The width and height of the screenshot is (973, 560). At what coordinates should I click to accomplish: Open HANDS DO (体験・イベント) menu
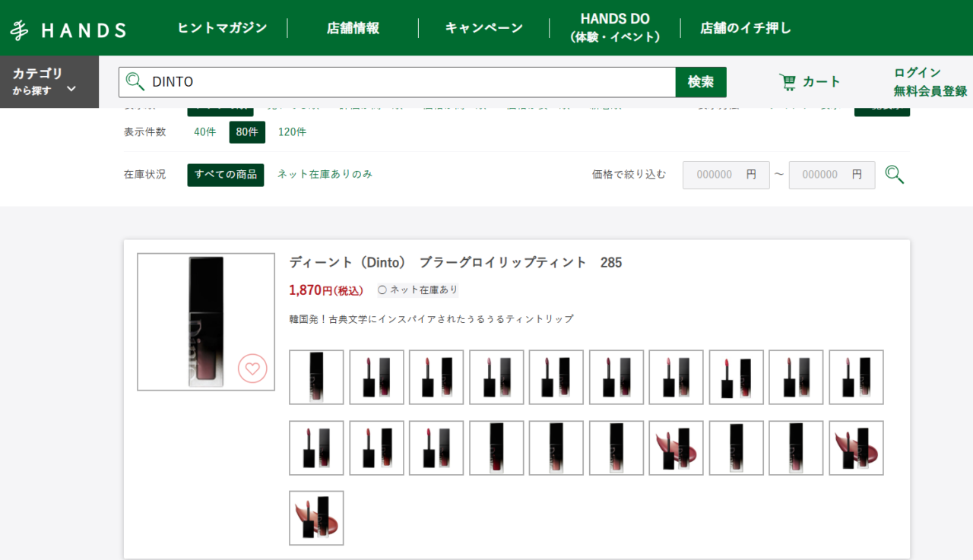coord(615,27)
